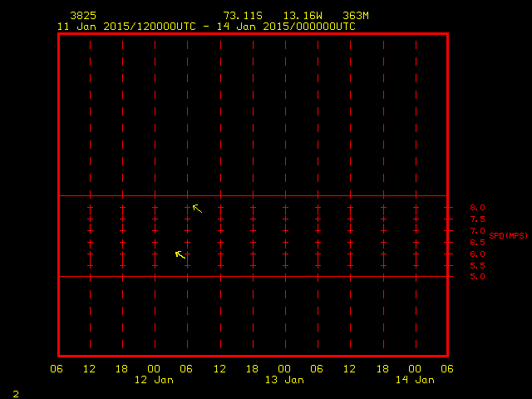Click the station ID text '3825'

pos(83,16)
